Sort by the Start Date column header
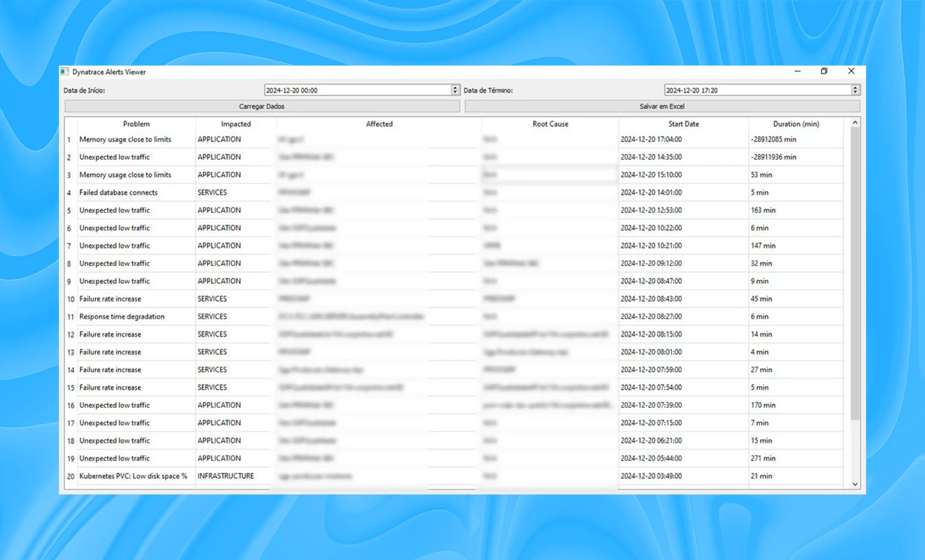Screen dimensions: 925x560 [683, 124]
